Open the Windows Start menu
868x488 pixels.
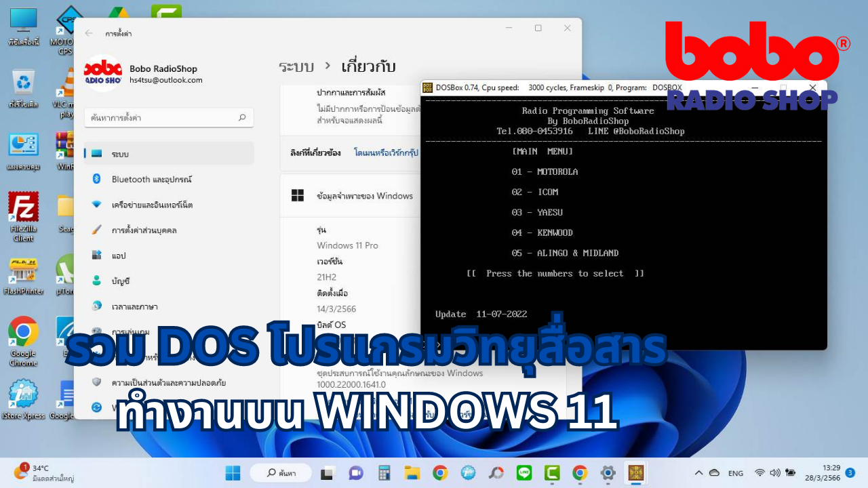[x=233, y=472]
